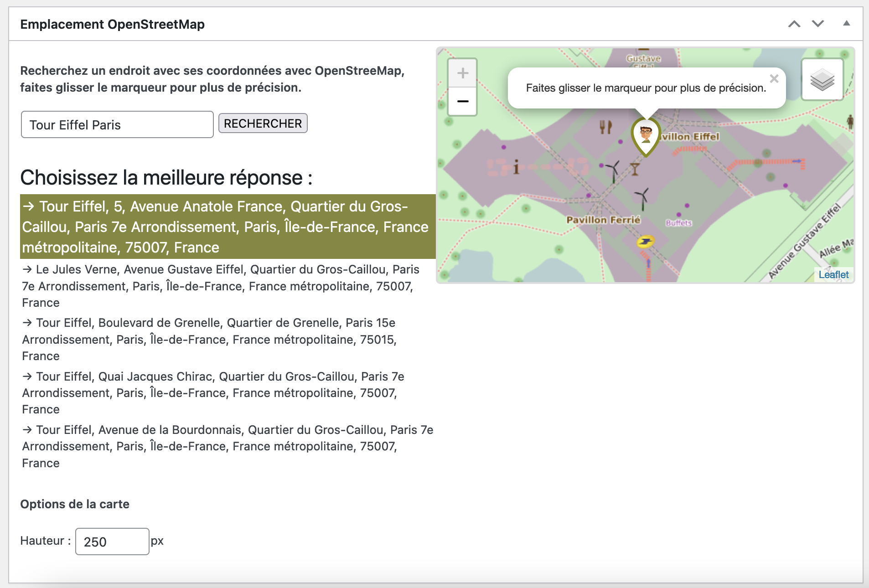Click the information 'i' map icon
The image size is (869, 588).
(516, 167)
